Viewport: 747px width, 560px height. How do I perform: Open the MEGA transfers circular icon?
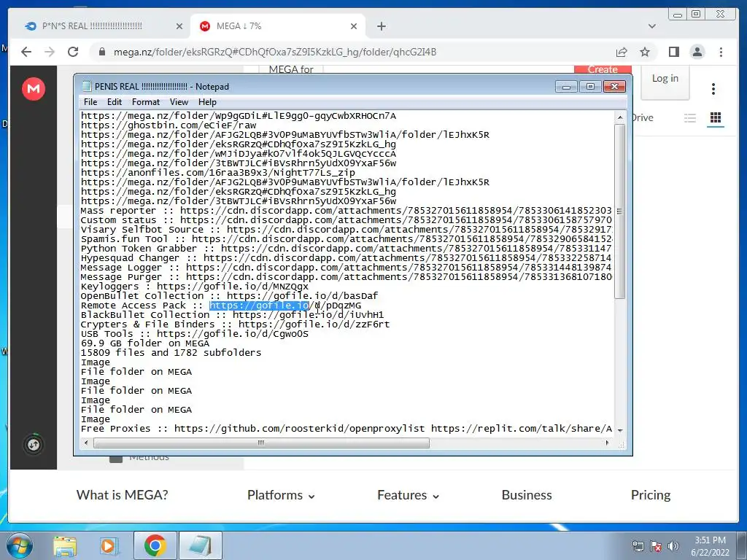click(x=34, y=445)
